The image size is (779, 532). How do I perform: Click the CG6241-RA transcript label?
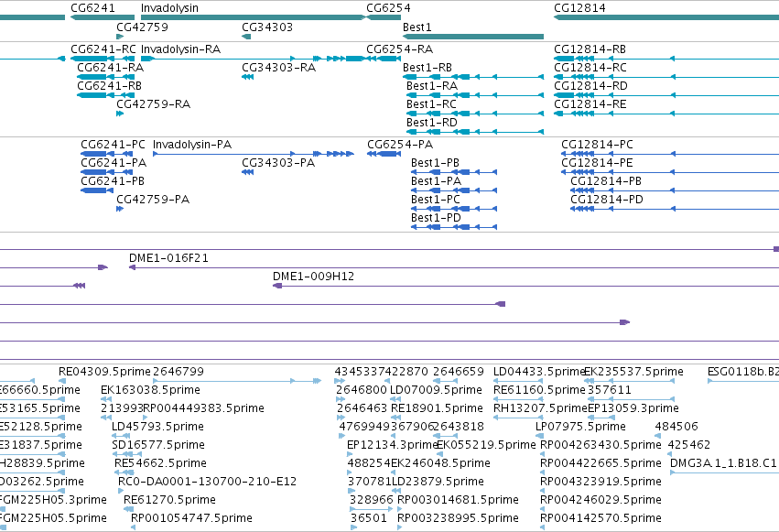110,67
